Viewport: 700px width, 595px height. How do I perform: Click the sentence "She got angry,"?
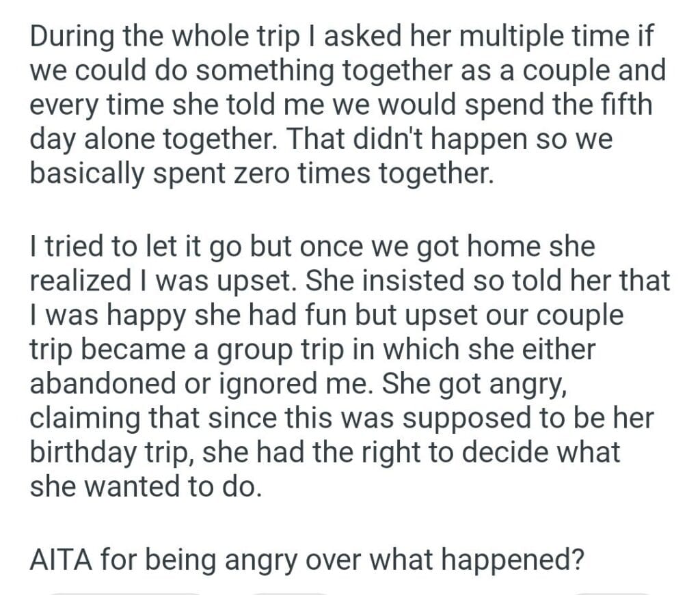coord(482,383)
